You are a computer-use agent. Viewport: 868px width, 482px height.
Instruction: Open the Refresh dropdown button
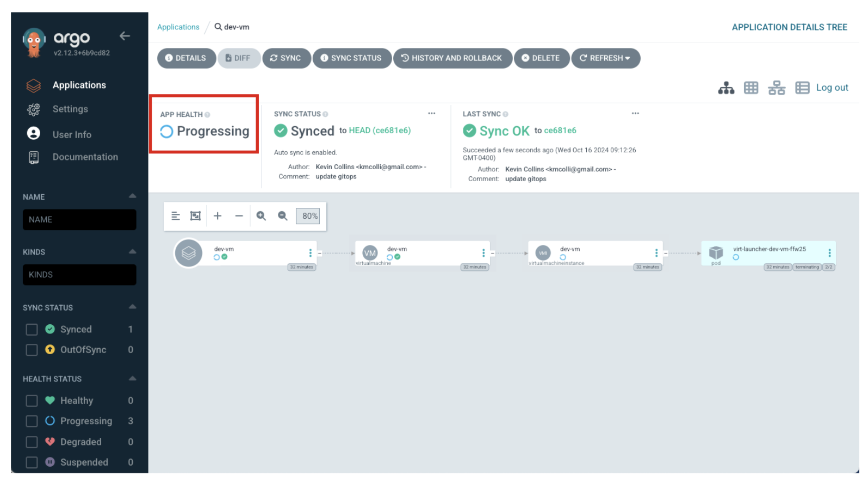point(605,58)
